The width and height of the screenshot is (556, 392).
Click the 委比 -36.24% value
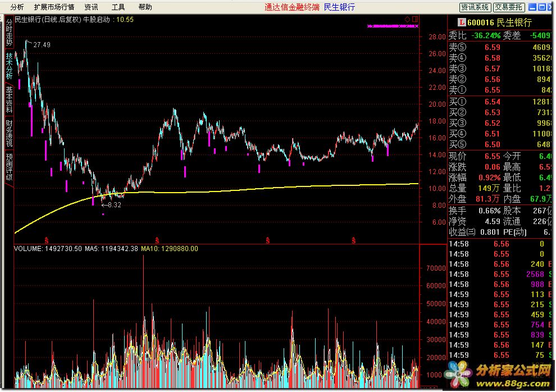pyautogui.click(x=485, y=35)
